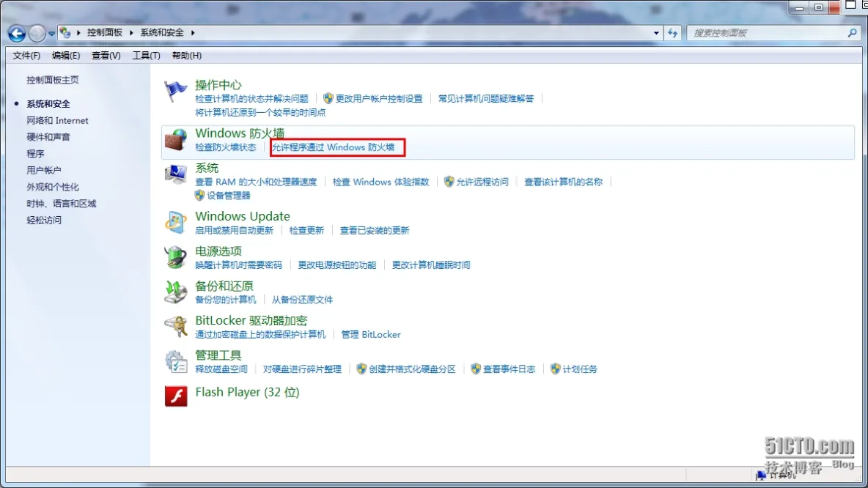Click the forward navigation arrow button

37,33
